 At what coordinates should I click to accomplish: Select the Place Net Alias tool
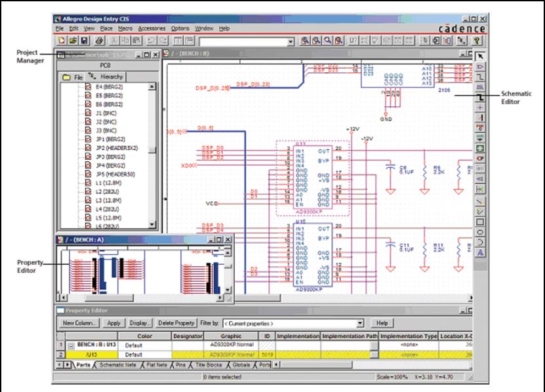480,87
